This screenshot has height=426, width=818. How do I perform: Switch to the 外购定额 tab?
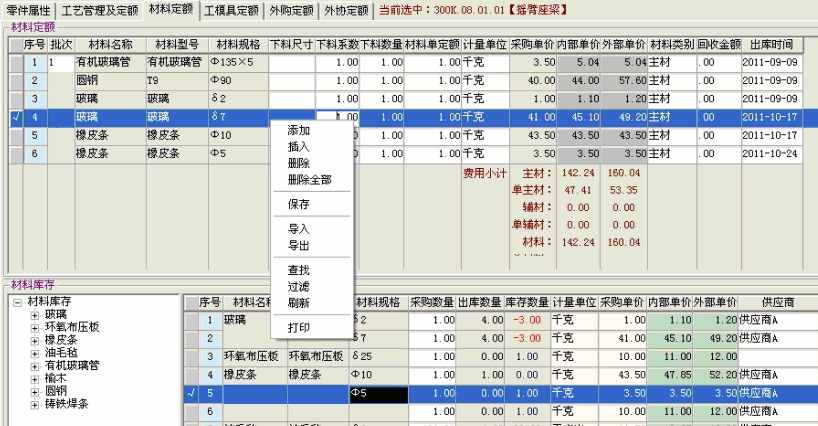point(291,10)
